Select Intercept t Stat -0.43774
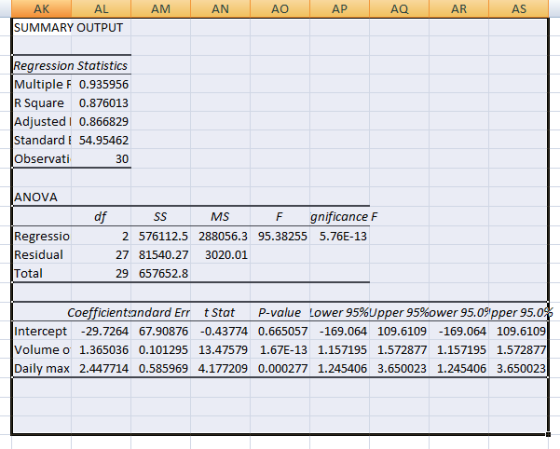 [x=220, y=331]
